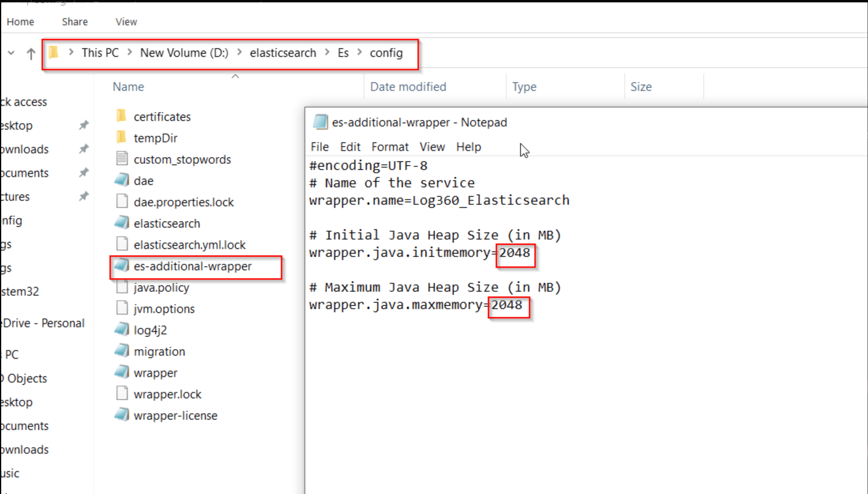Viewport: 868px width, 494px height.
Task: Click the Es breadcrumb in address bar
Action: pos(343,53)
